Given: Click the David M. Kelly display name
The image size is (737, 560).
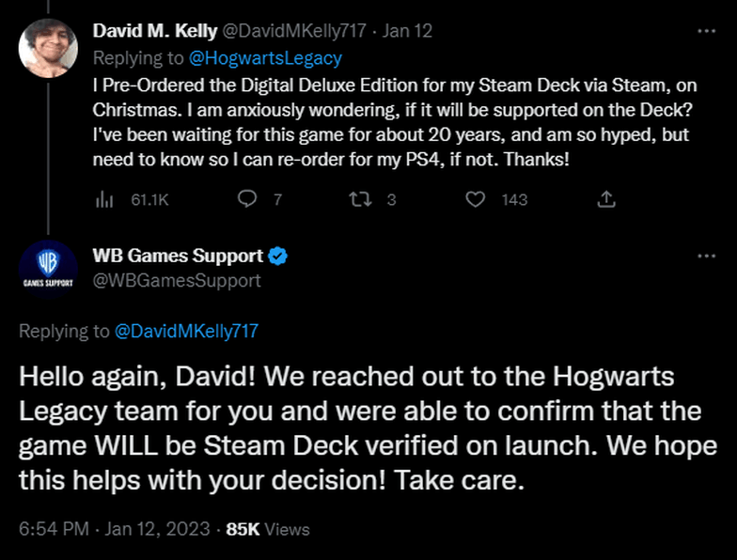Looking at the screenshot, I should pos(154,31).
